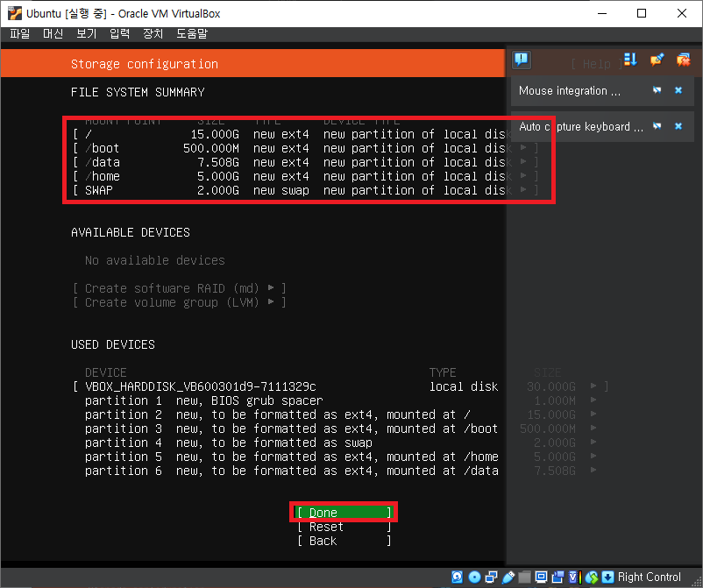Click the CPU virtualization status icon
This screenshot has height=588, width=703.
[575, 577]
